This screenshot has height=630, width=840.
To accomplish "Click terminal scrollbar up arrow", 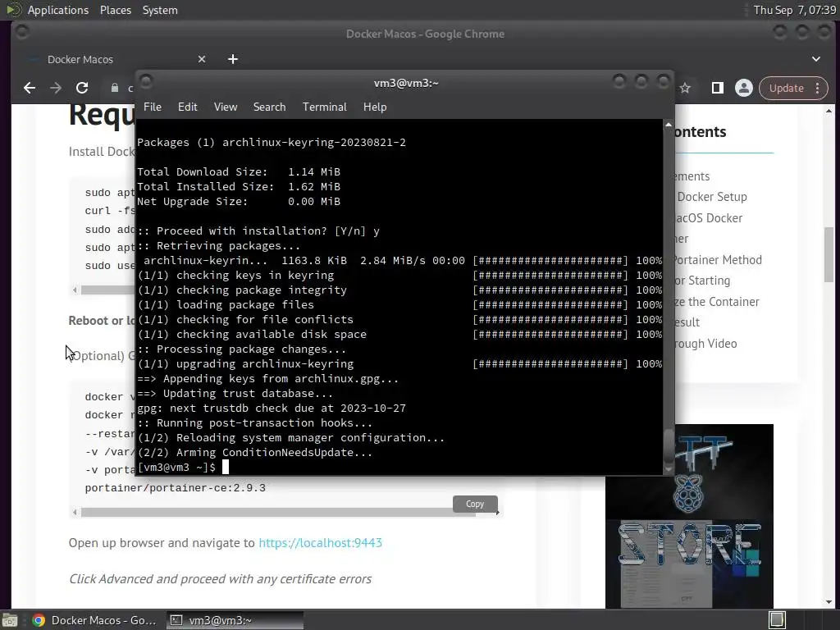I will click(668, 125).
